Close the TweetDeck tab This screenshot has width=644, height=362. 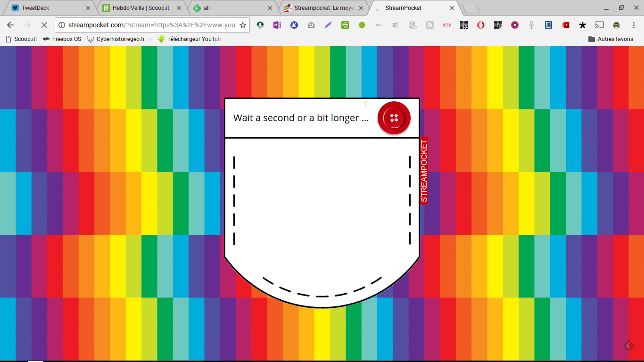click(x=88, y=8)
